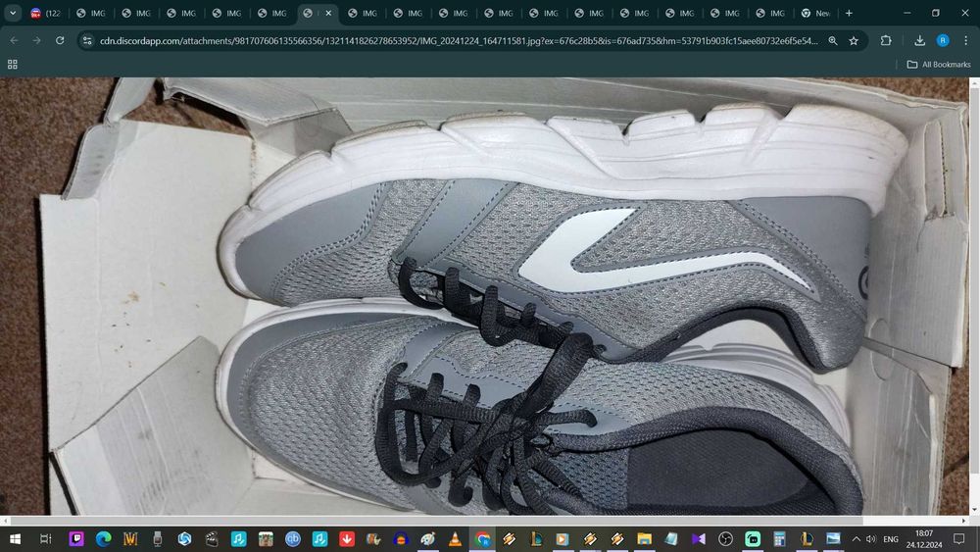Open OBS Studio from the taskbar
Viewport: 980px width, 552px height.
[725, 539]
